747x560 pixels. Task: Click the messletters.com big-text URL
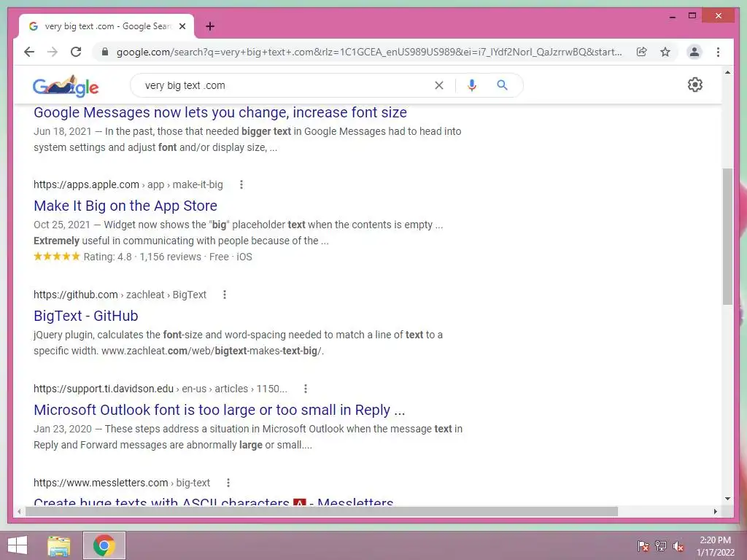(x=122, y=483)
